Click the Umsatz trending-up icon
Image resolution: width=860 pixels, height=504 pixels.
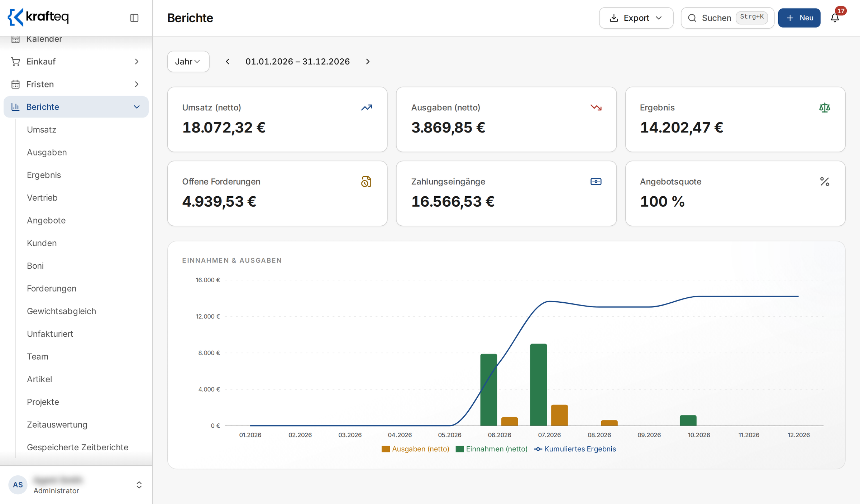pos(367,107)
